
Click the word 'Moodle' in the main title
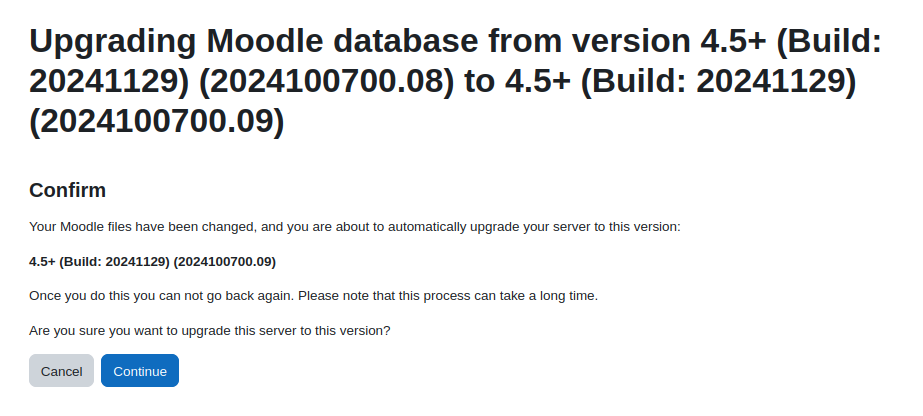click(x=265, y=41)
